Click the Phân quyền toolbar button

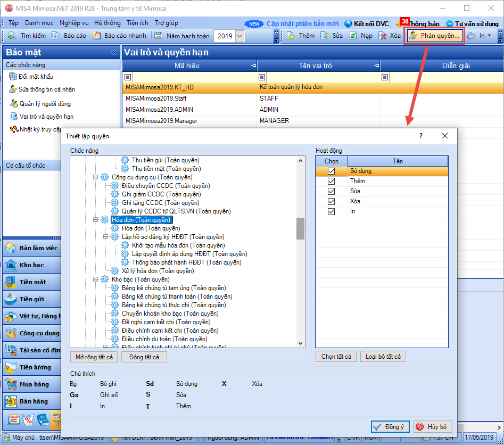(435, 36)
